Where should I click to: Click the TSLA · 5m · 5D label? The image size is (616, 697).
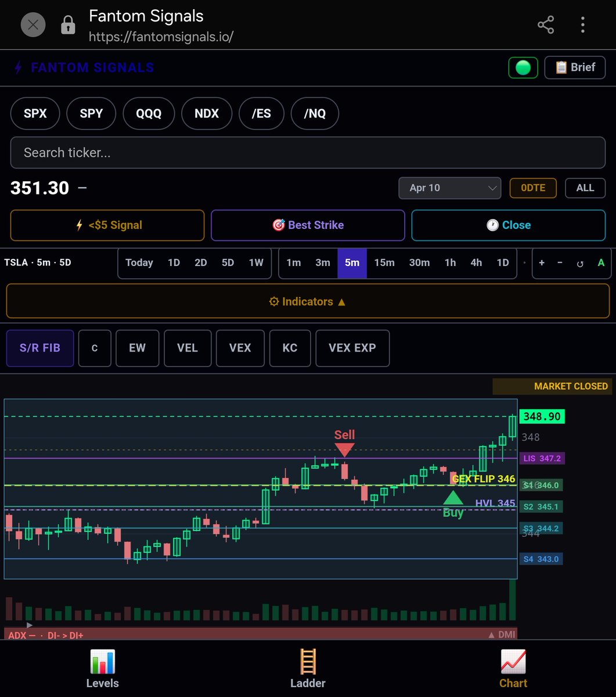coord(37,263)
